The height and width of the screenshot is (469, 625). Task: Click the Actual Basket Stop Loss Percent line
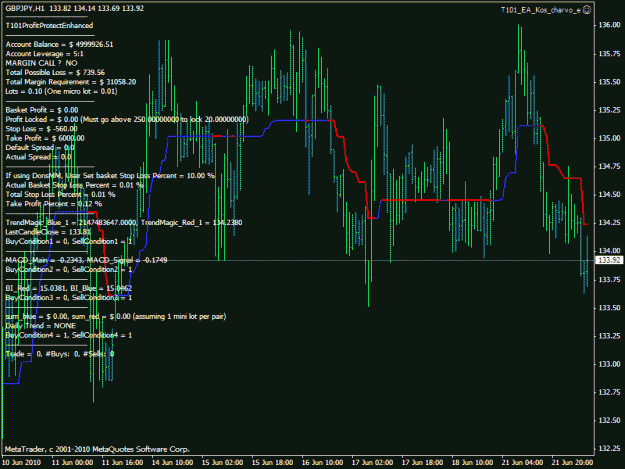(x=75, y=185)
